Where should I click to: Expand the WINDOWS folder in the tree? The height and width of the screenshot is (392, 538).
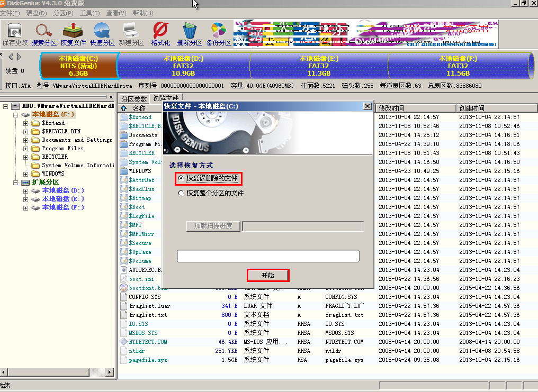(x=26, y=174)
